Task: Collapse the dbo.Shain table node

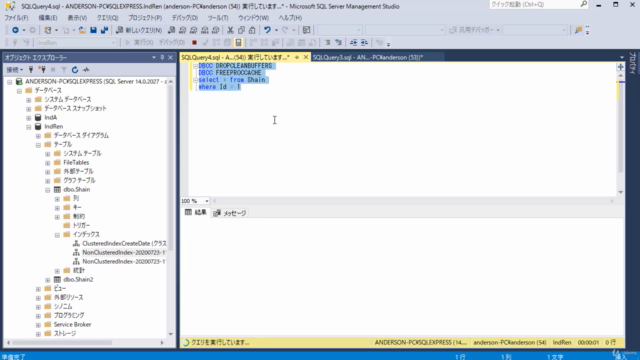Action: coord(48,190)
